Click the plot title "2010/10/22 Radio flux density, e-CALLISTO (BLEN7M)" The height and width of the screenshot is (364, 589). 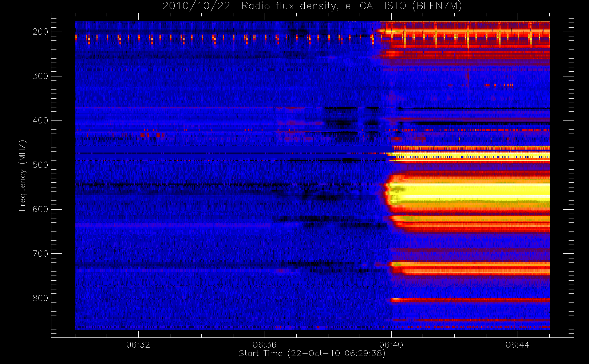[x=312, y=6]
